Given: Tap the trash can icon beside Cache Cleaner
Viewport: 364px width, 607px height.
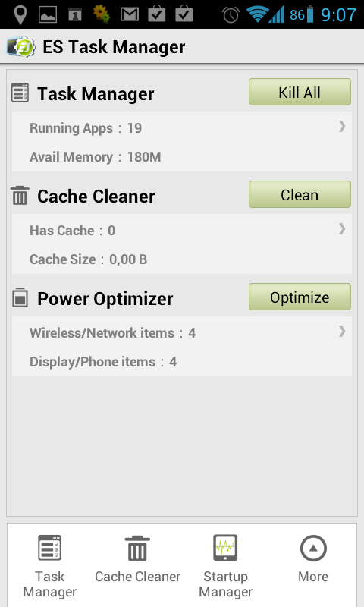Looking at the screenshot, I should (20, 195).
